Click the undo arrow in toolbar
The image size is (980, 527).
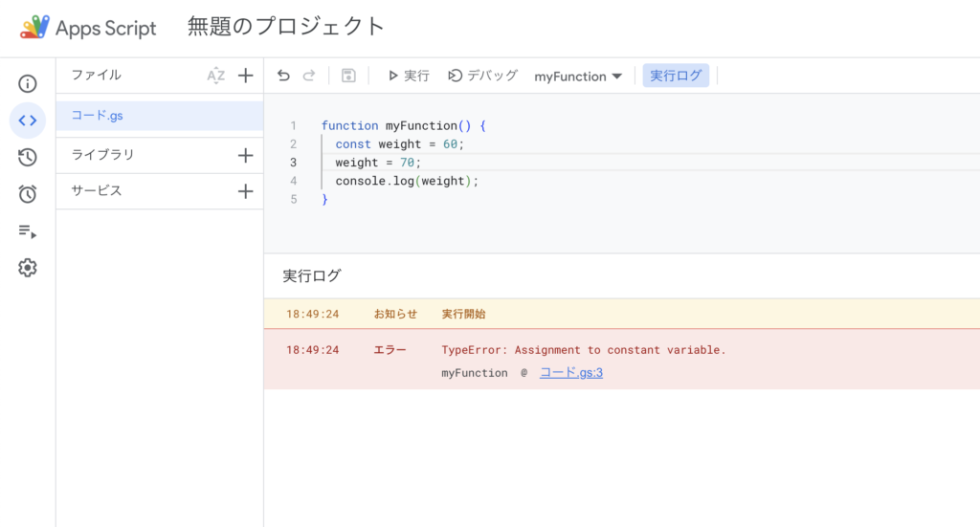click(283, 76)
